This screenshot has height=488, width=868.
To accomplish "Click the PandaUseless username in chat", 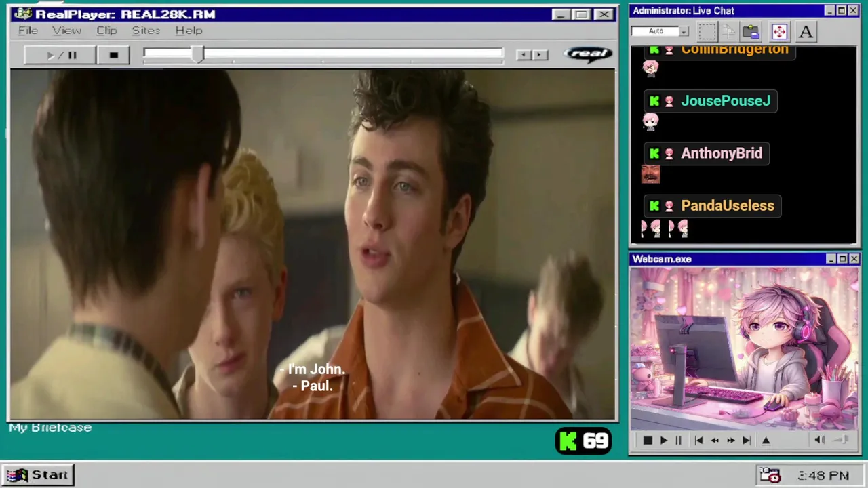I will pyautogui.click(x=727, y=205).
